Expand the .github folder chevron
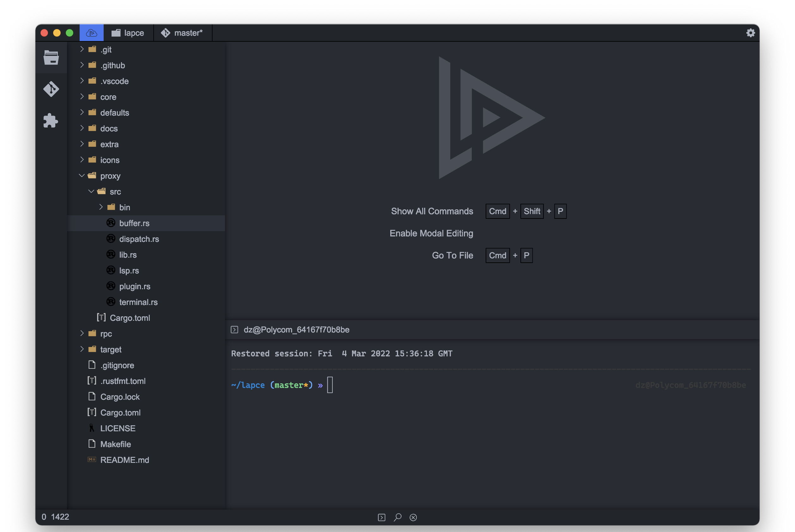Viewport: 795px width, 532px height. click(x=82, y=65)
